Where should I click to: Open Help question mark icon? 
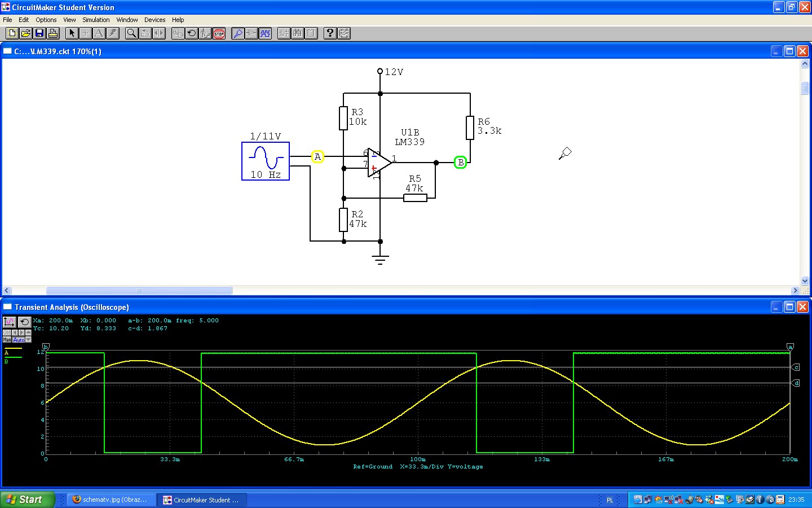pyautogui.click(x=330, y=33)
